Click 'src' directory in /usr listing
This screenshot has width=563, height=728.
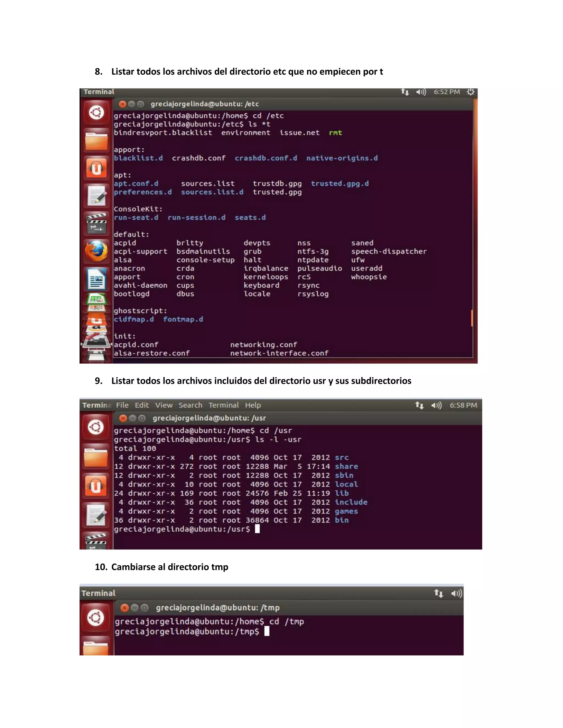pyautogui.click(x=342, y=458)
